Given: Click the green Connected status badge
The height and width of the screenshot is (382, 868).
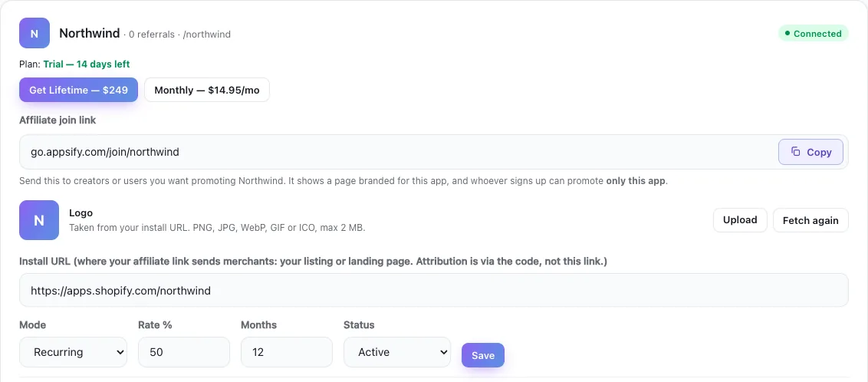Looking at the screenshot, I should pyautogui.click(x=814, y=33).
